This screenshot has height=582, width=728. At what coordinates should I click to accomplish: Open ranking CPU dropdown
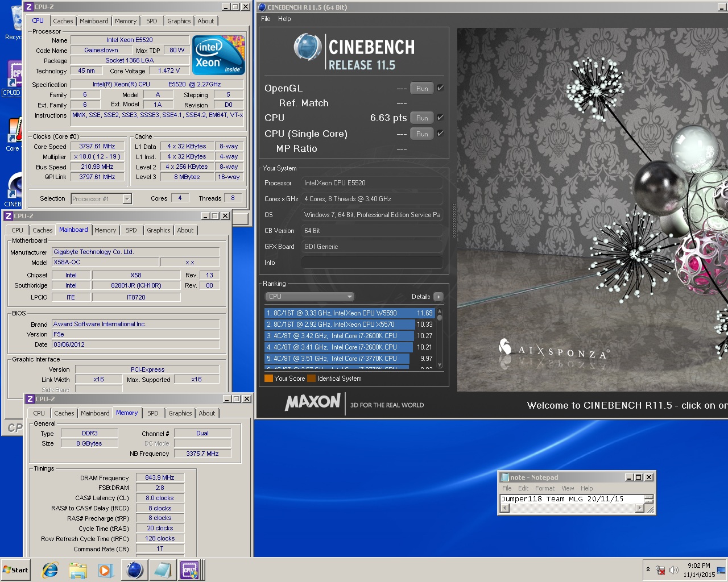(x=310, y=297)
